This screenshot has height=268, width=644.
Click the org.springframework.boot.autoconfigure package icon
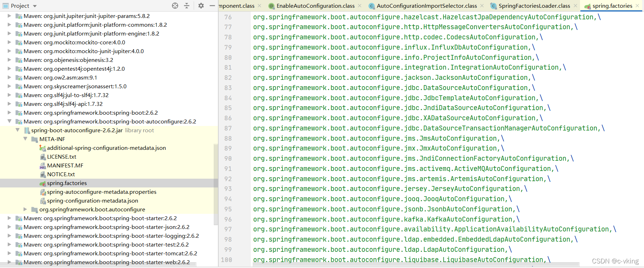pyautogui.click(x=34, y=210)
